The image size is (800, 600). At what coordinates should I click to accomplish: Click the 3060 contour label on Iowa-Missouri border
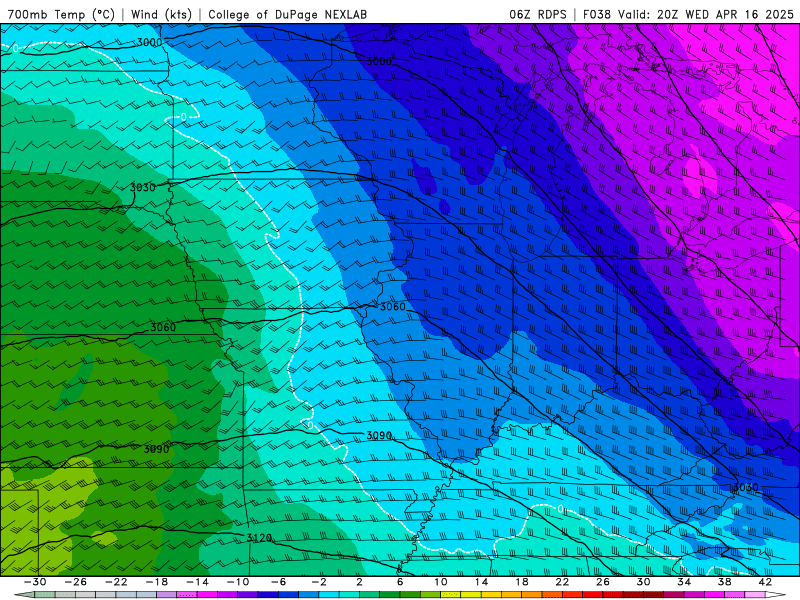pyautogui.click(x=392, y=307)
